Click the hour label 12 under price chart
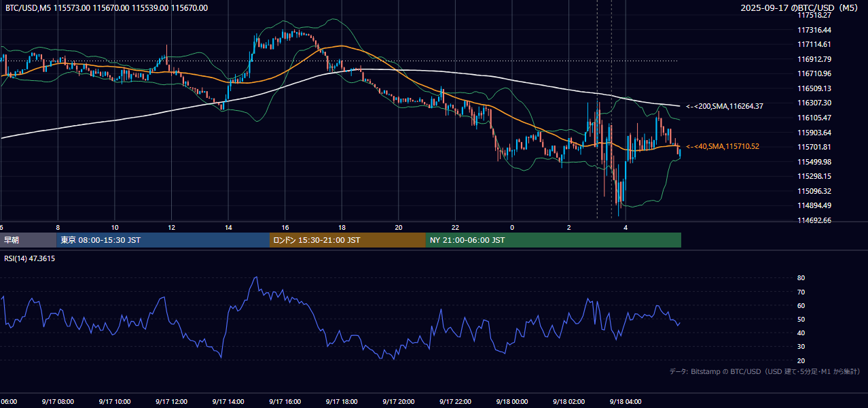Viewport: 868px width, 408px height. [x=171, y=227]
